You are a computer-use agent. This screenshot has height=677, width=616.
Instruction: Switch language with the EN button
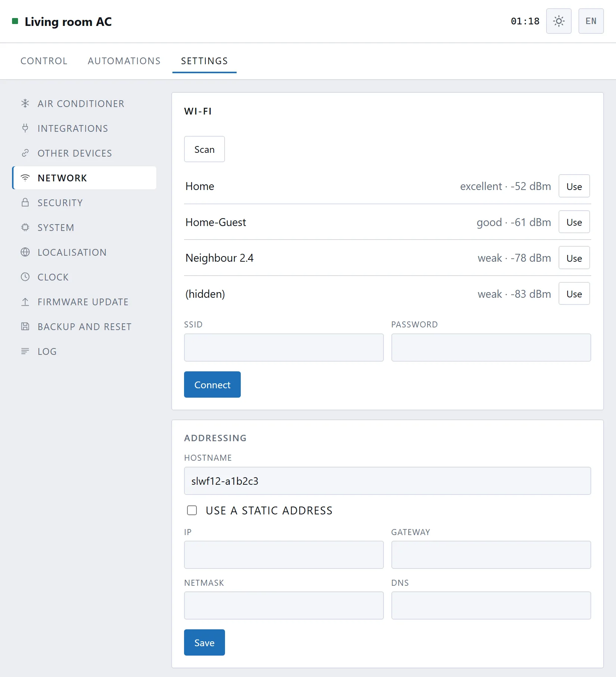(x=591, y=21)
